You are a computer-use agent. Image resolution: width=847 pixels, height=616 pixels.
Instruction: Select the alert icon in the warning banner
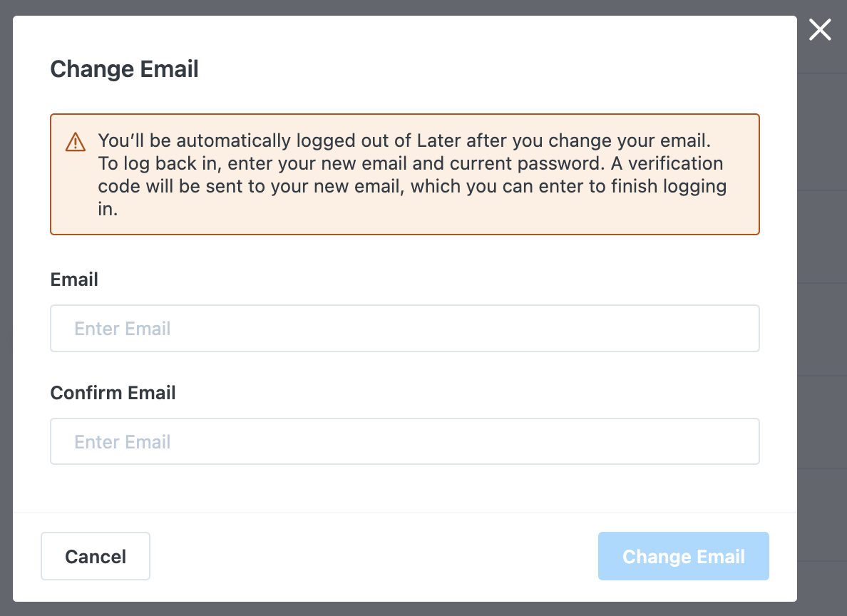tap(74, 143)
